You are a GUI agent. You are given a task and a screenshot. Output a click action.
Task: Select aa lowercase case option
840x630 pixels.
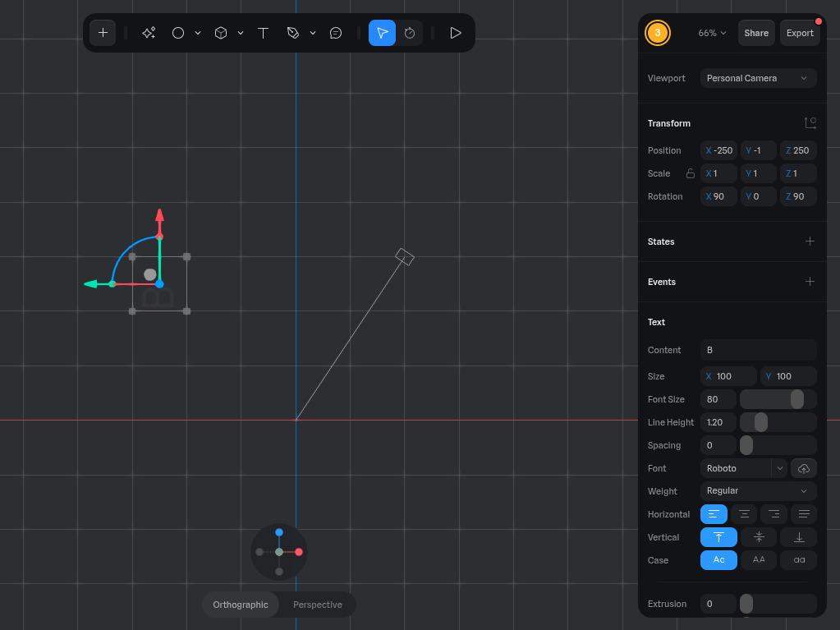(798, 560)
